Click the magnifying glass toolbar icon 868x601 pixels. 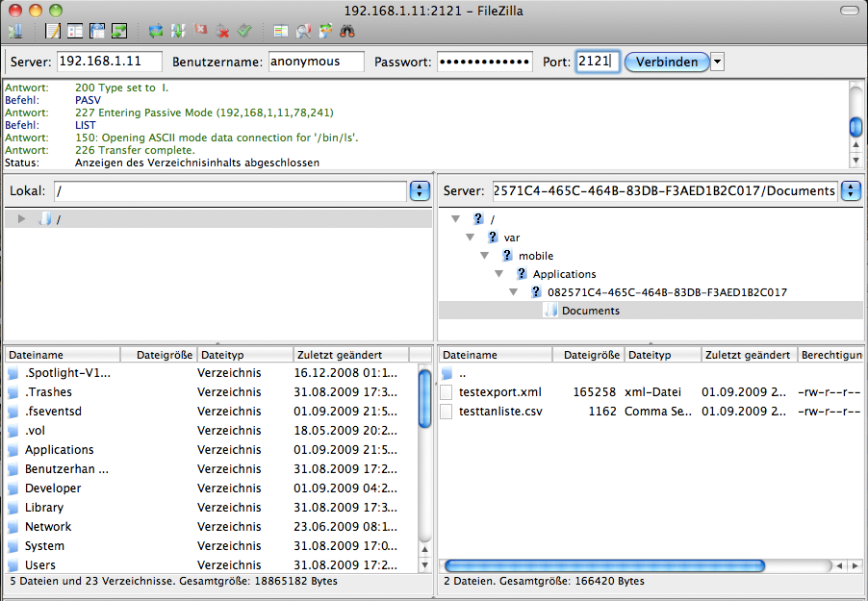[x=303, y=31]
